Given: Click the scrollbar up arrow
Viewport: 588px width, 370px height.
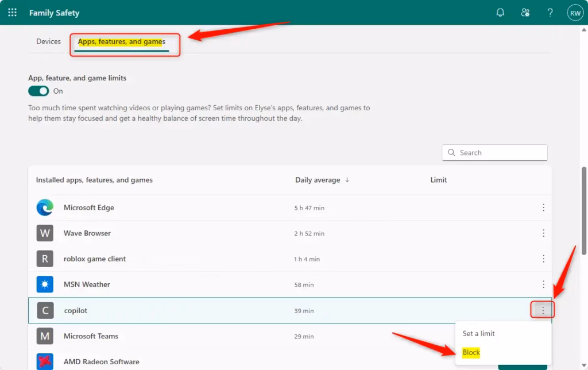Looking at the screenshot, I should 584,30.
